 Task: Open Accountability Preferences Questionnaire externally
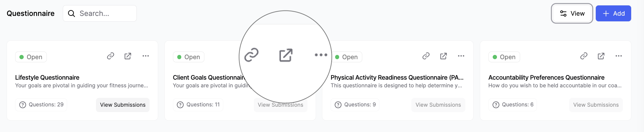(601, 56)
